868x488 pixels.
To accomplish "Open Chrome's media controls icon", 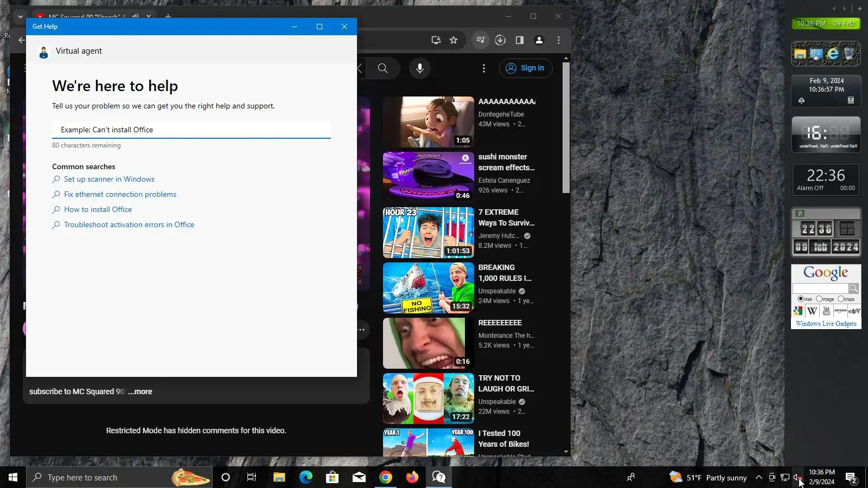I will (x=480, y=40).
